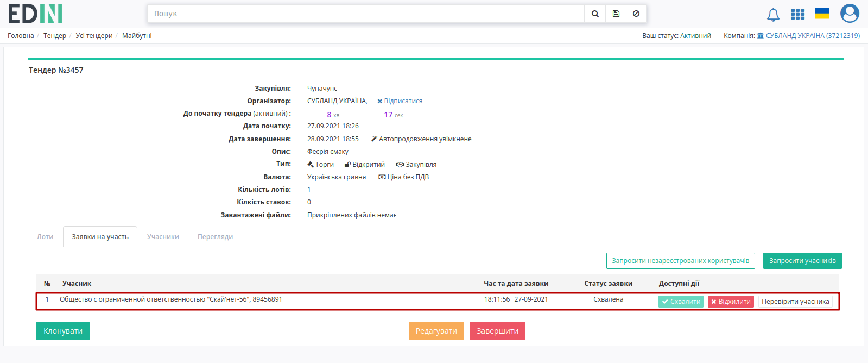Viewport: 868px width, 363px height.
Task: Open the Усі тендери breadcrumb link
Action: 94,36
